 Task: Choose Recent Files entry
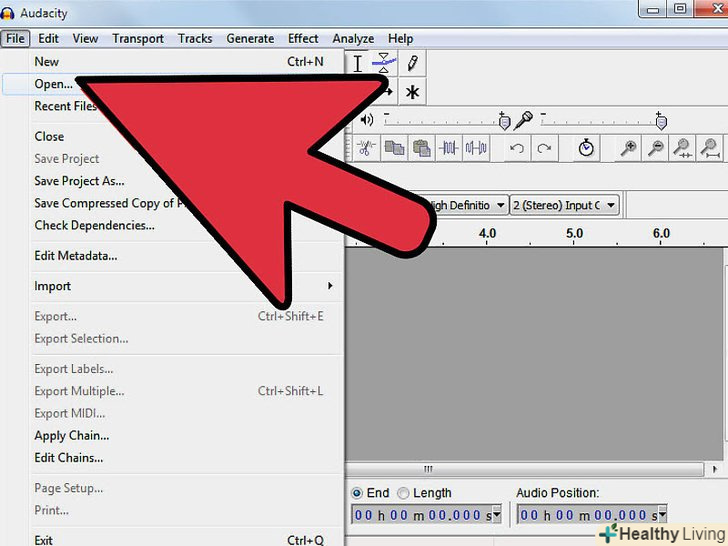coord(65,106)
